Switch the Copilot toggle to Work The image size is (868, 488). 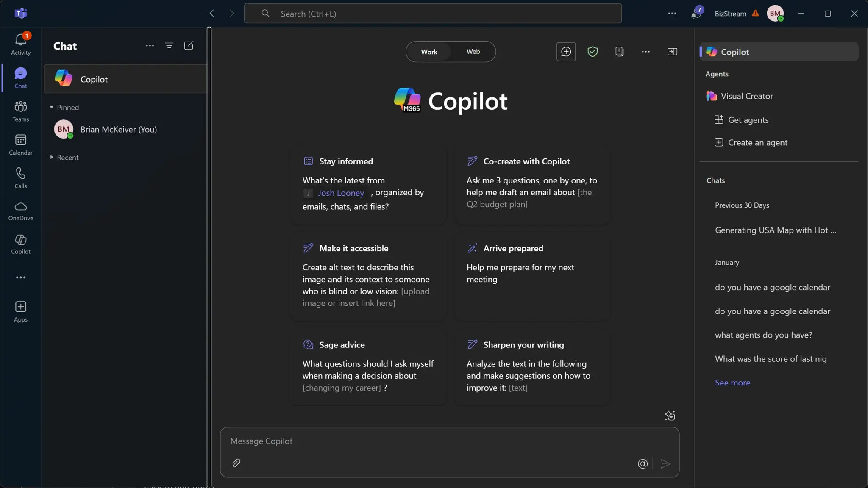coord(429,52)
